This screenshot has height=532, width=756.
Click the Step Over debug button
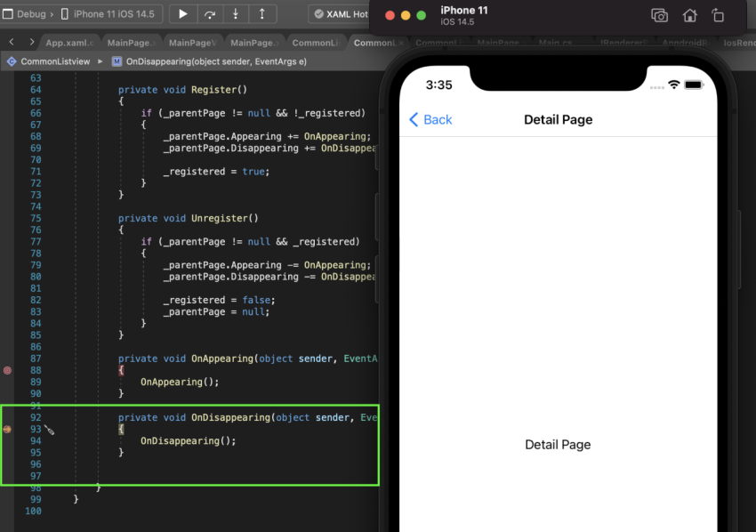pos(210,14)
